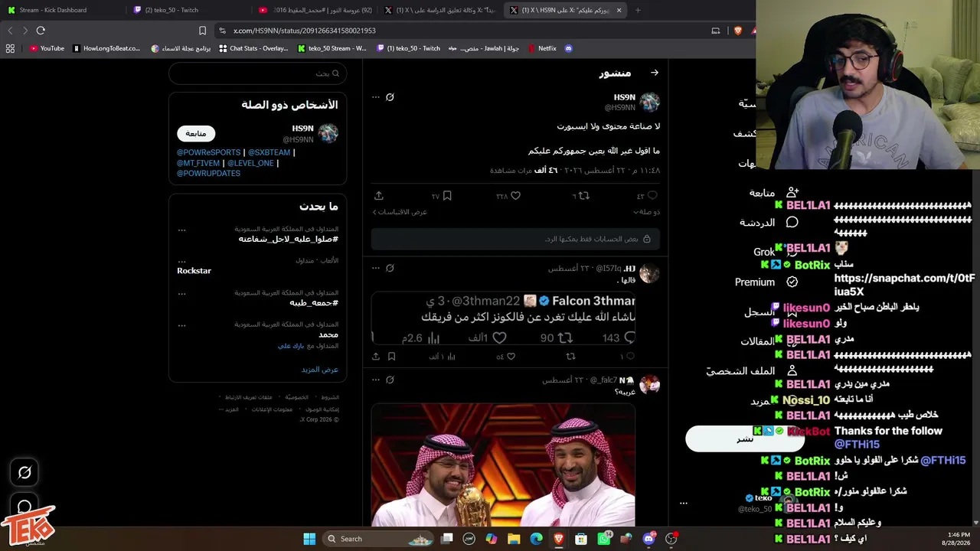
Task: Open options for the first trending hashtag
Action: point(181,230)
